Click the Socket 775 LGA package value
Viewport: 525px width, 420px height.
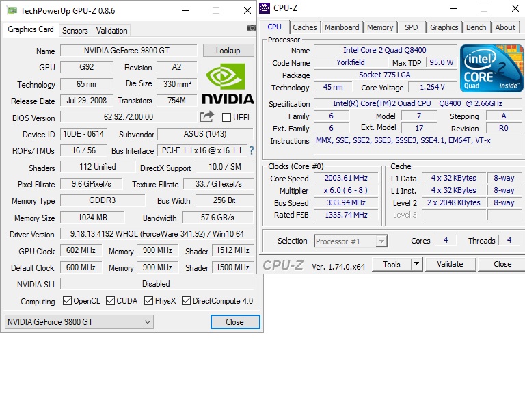pyautogui.click(x=385, y=75)
